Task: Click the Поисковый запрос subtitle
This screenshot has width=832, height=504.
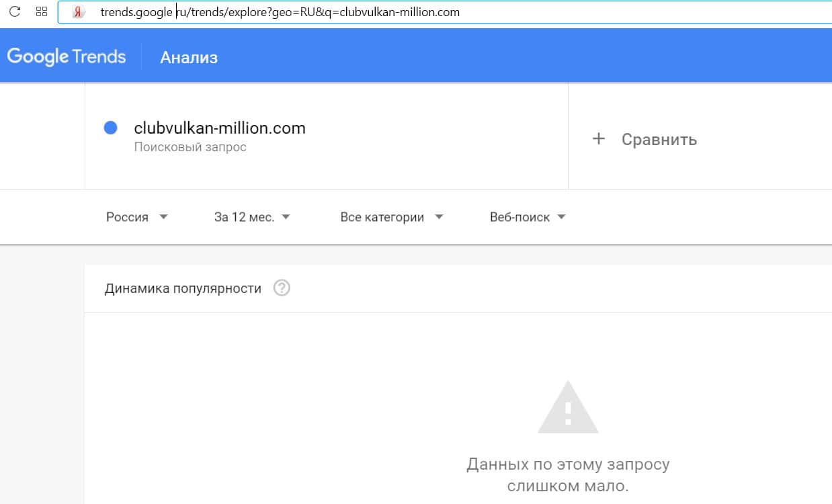Action: coord(190,146)
